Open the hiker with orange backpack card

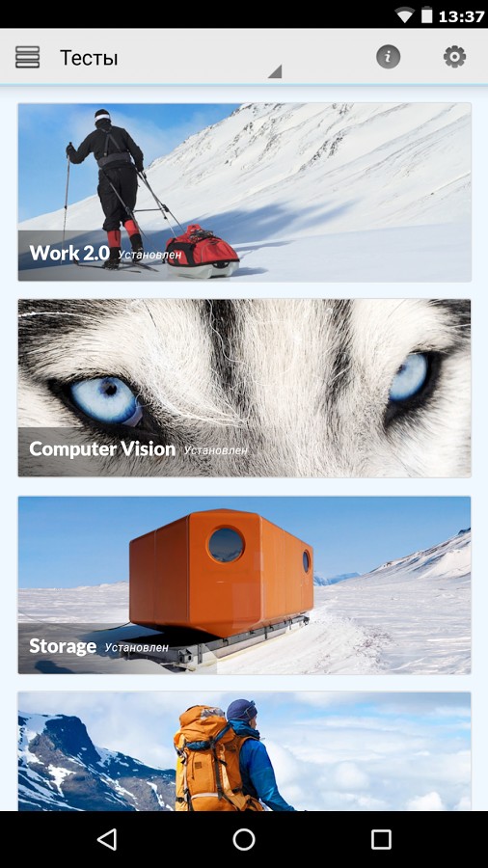pyautogui.click(x=245, y=751)
